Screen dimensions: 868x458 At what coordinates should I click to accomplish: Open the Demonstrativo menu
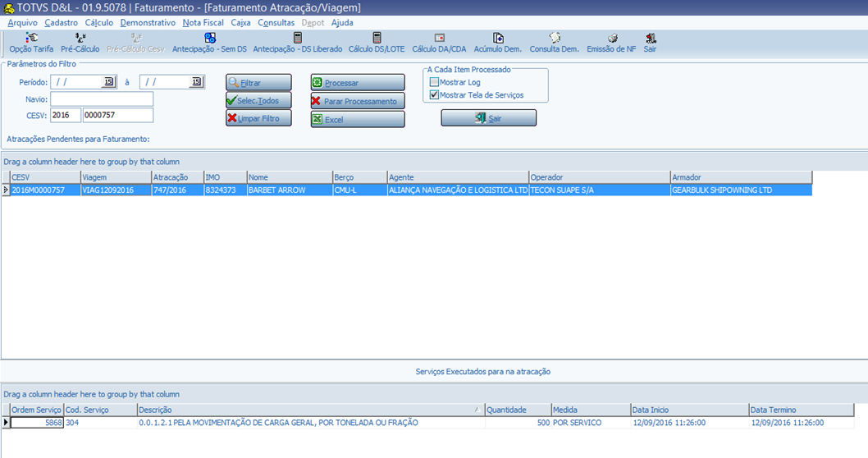pos(148,23)
